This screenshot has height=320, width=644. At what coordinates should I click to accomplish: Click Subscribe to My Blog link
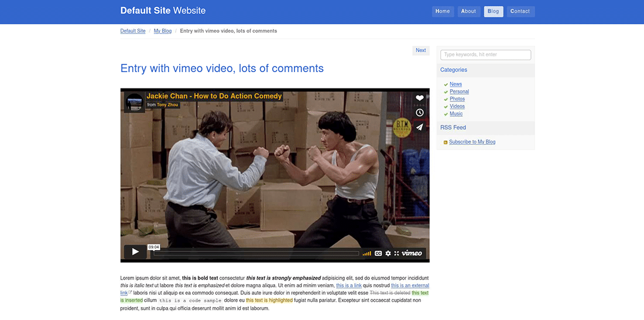click(472, 142)
